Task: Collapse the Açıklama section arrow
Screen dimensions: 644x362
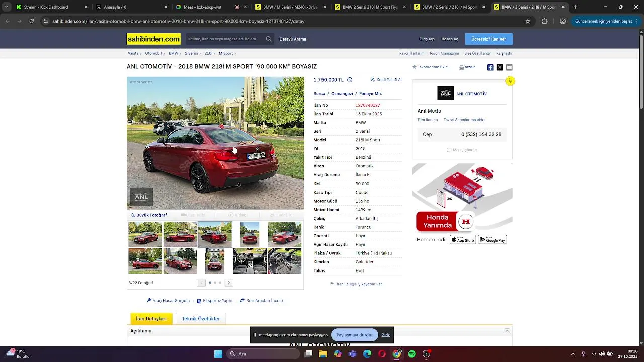Action: point(507,331)
